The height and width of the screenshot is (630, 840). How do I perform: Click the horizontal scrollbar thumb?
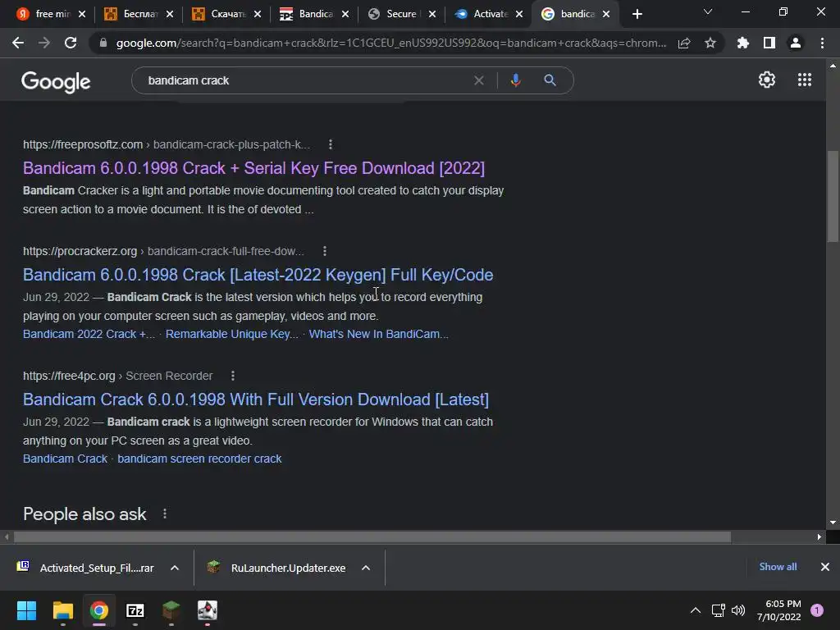(x=372, y=536)
